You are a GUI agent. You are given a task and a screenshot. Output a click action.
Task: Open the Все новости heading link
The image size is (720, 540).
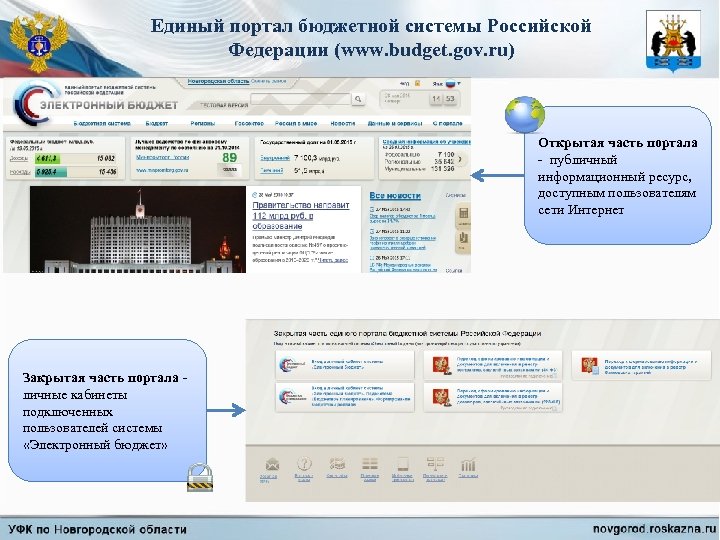[395, 196]
